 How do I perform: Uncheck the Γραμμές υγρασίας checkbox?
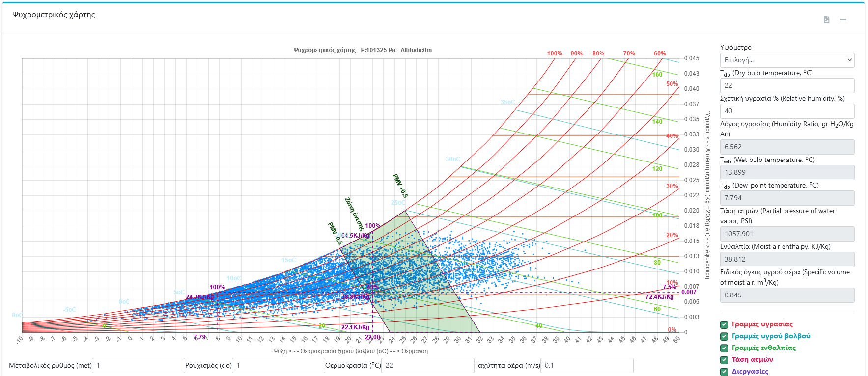tap(724, 324)
